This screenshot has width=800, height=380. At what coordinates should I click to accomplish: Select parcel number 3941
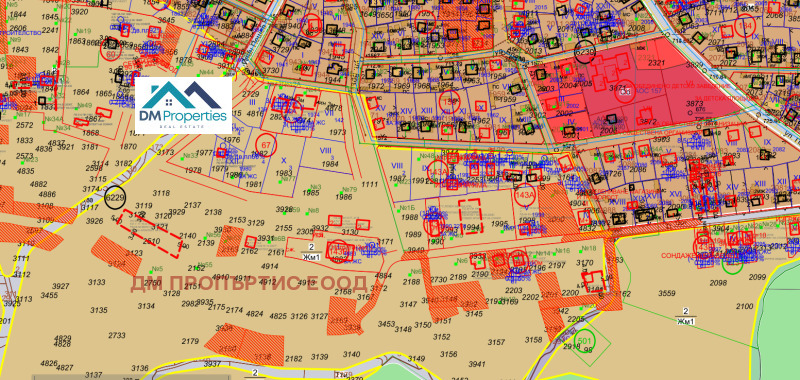pos(477,364)
